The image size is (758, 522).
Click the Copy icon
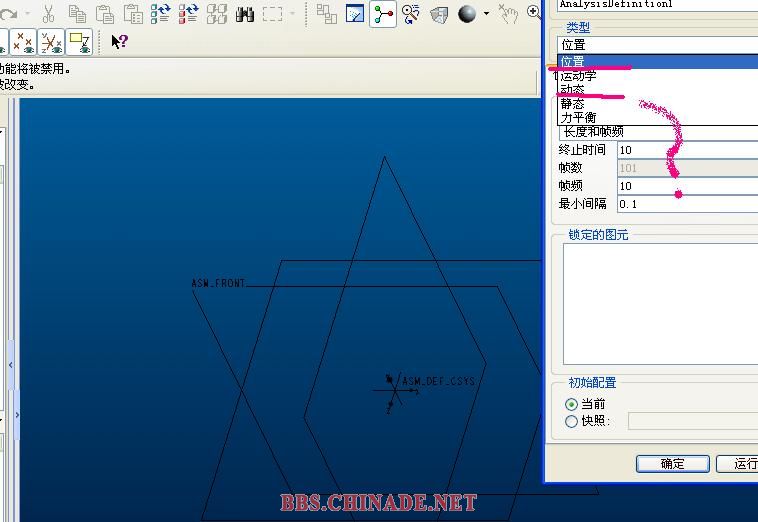[x=77, y=14]
